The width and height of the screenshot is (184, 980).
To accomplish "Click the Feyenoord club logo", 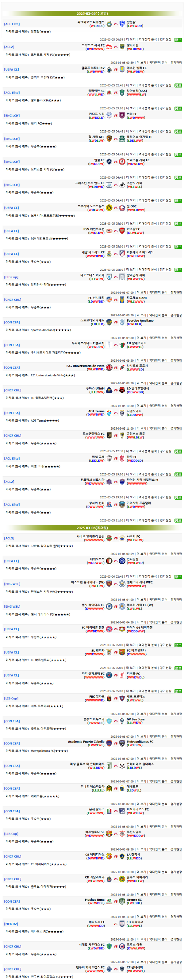I will [109, 561].
